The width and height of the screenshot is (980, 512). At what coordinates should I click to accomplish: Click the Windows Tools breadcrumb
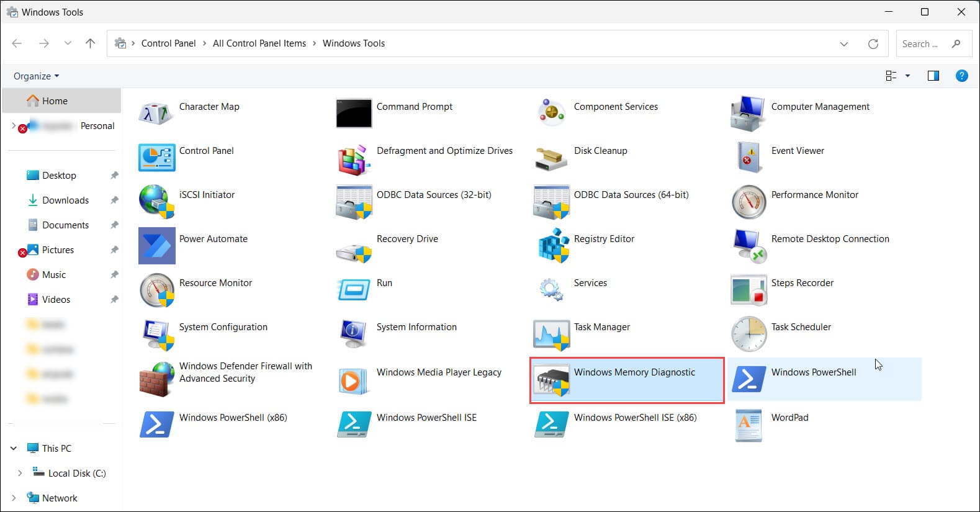354,43
